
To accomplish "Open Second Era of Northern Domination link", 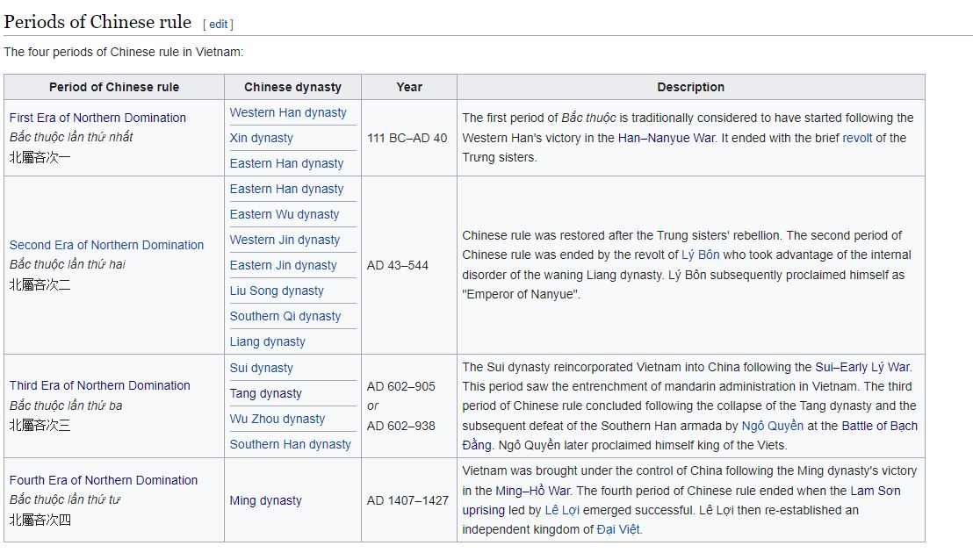I will pos(106,245).
